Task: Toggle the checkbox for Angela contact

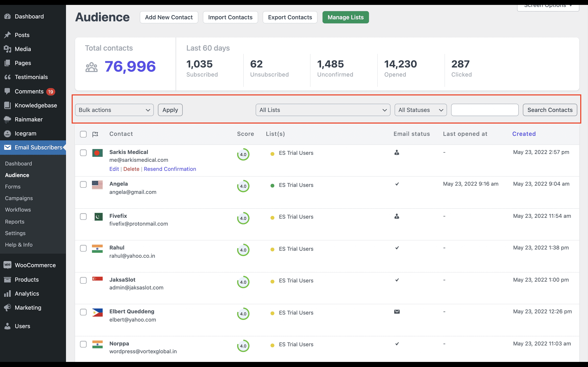Action: pyautogui.click(x=83, y=184)
